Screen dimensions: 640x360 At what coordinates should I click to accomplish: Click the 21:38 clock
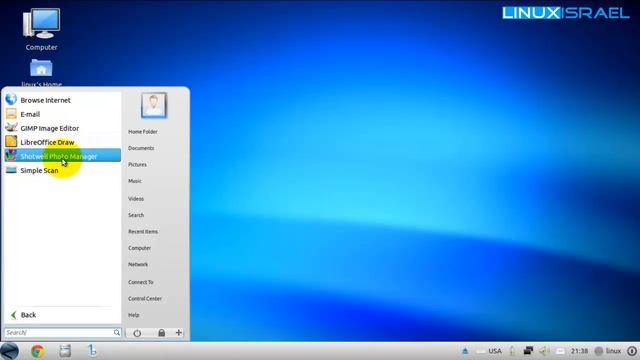[x=579, y=351]
